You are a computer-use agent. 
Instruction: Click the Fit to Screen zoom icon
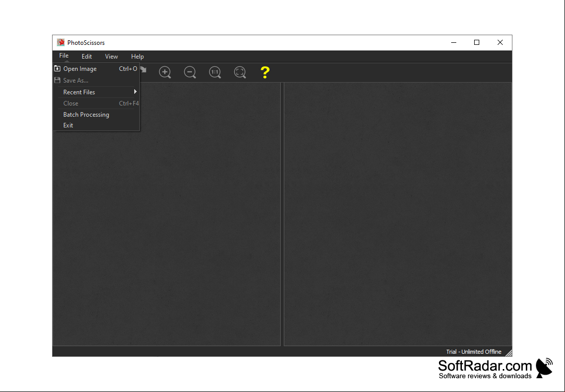pos(240,72)
